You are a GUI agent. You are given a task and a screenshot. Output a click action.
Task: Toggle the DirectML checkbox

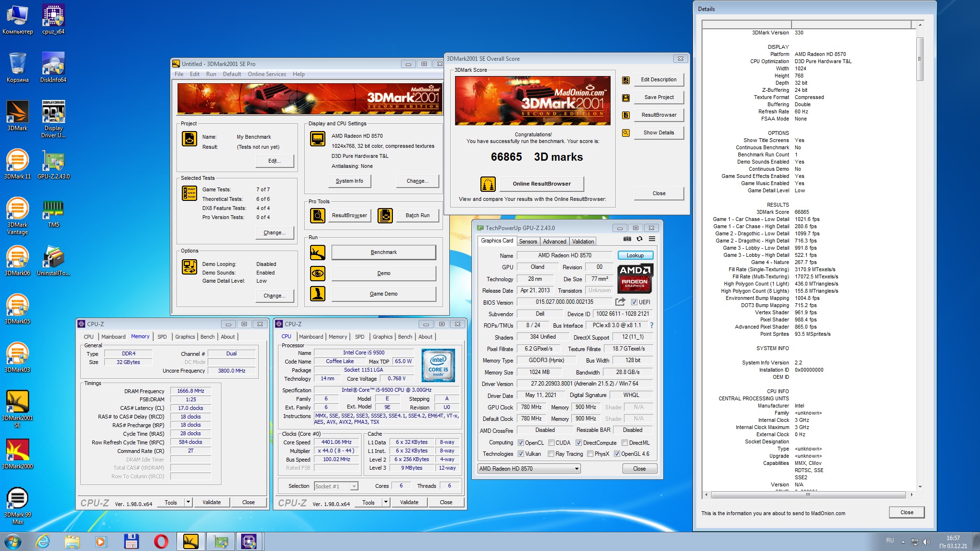pyautogui.click(x=624, y=443)
